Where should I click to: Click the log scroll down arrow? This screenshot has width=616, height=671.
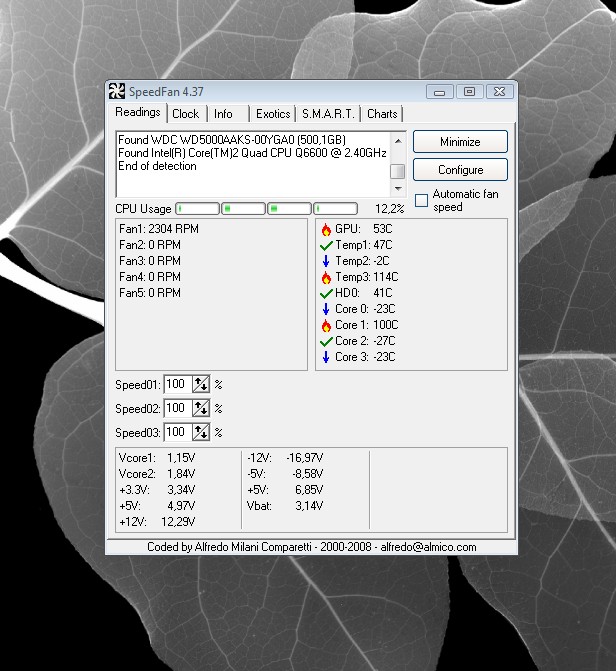pyautogui.click(x=398, y=189)
